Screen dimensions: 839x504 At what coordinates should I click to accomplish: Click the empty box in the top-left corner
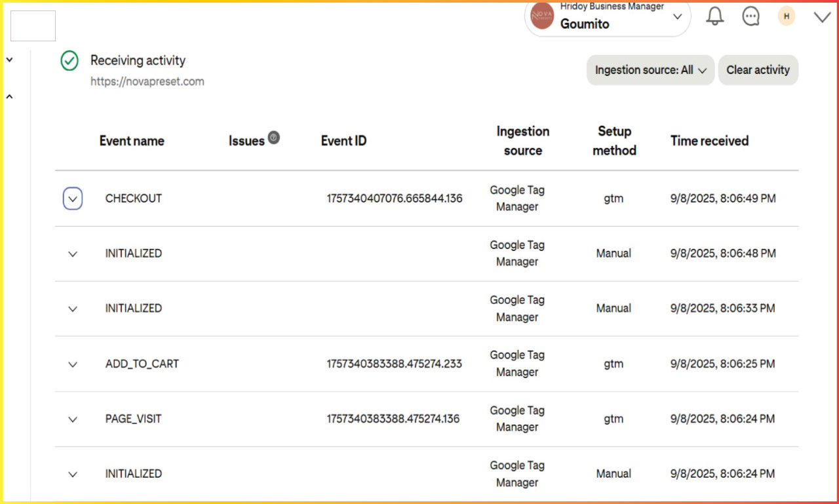(x=33, y=26)
